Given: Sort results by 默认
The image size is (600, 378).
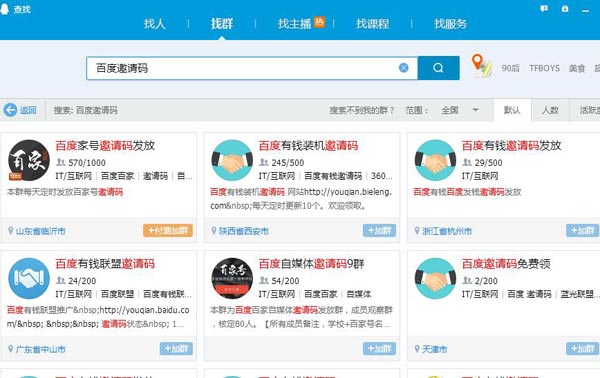Looking at the screenshot, I should click(x=512, y=110).
